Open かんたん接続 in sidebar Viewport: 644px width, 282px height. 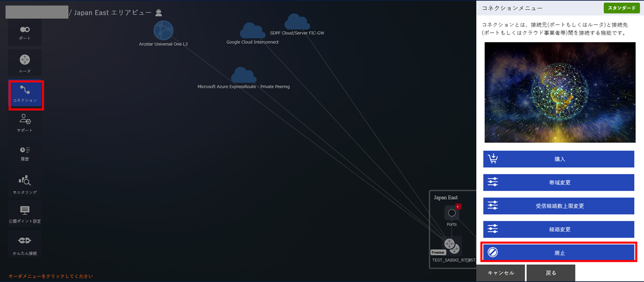tap(25, 244)
